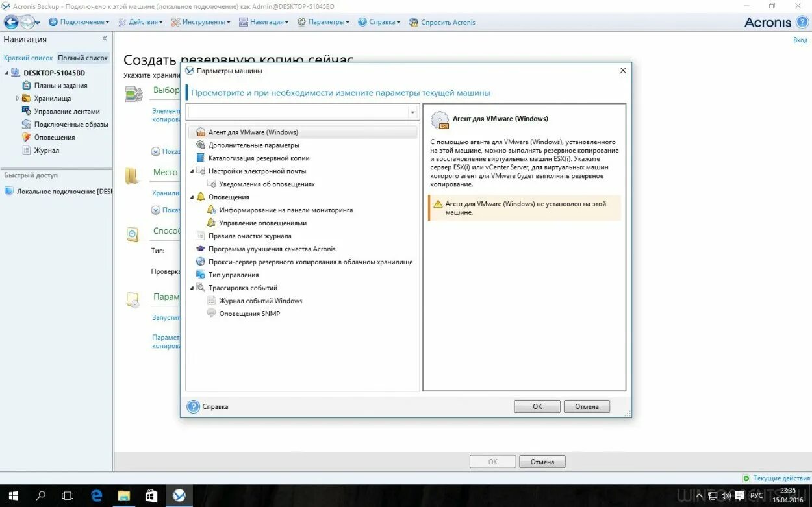
Task: Click Управление оповещениями icon
Action: (x=211, y=223)
